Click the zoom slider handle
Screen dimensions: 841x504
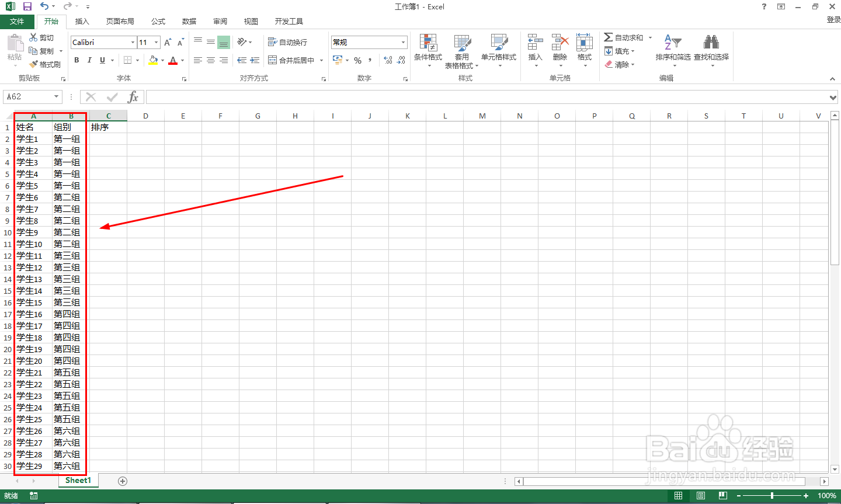[772, 496]
